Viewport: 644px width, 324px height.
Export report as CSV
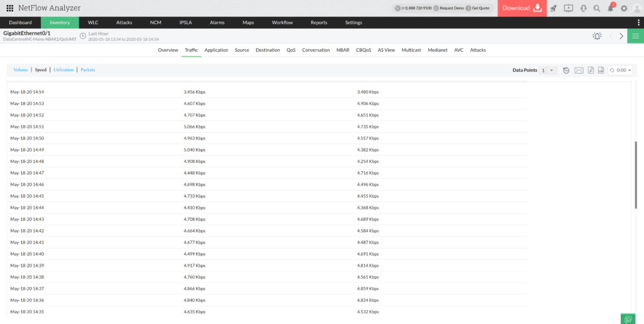(601, 70)
